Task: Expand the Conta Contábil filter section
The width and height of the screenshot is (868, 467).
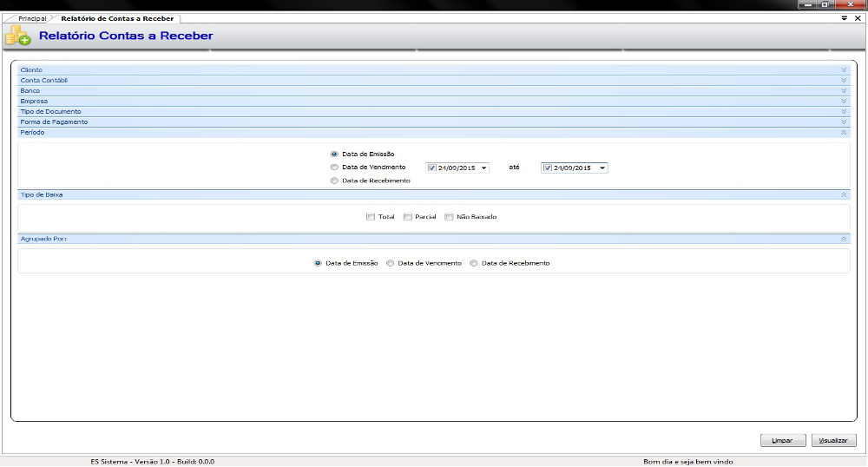Action: 843,80
